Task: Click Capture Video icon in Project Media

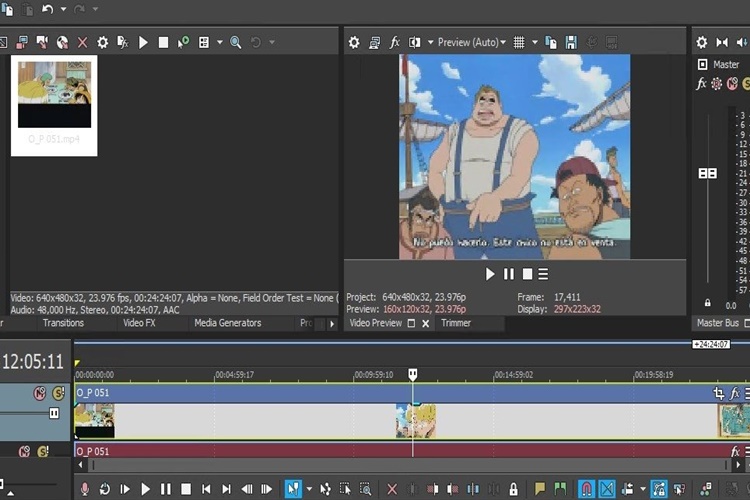Action: point(22,43)
